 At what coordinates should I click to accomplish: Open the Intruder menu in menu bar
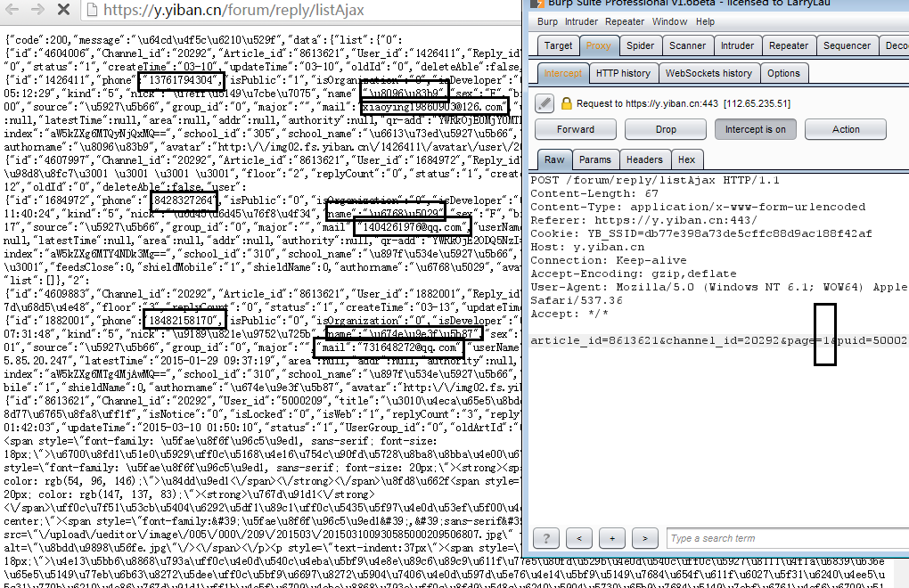tap(581, 21)
